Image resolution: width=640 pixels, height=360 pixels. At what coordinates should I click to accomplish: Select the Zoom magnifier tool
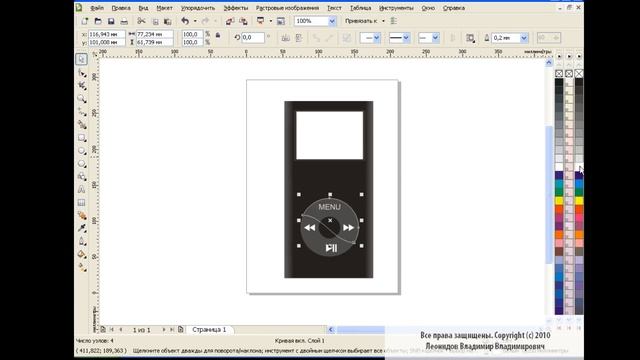(x=82, y=99)
